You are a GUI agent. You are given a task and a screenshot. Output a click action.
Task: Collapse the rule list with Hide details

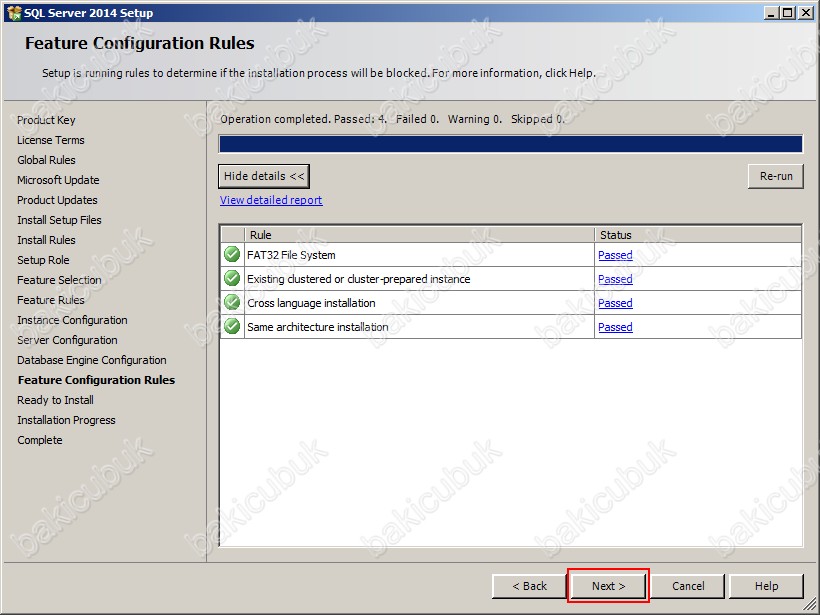(x=264, y=176)
